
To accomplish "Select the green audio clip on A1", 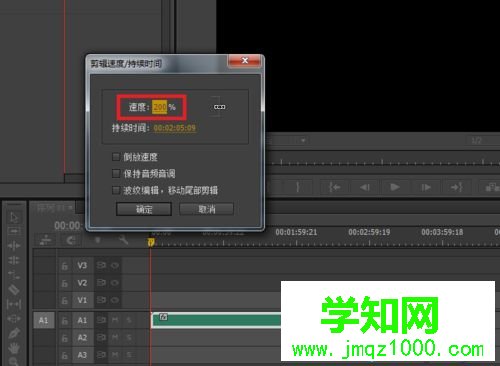I will click(216, 320).
